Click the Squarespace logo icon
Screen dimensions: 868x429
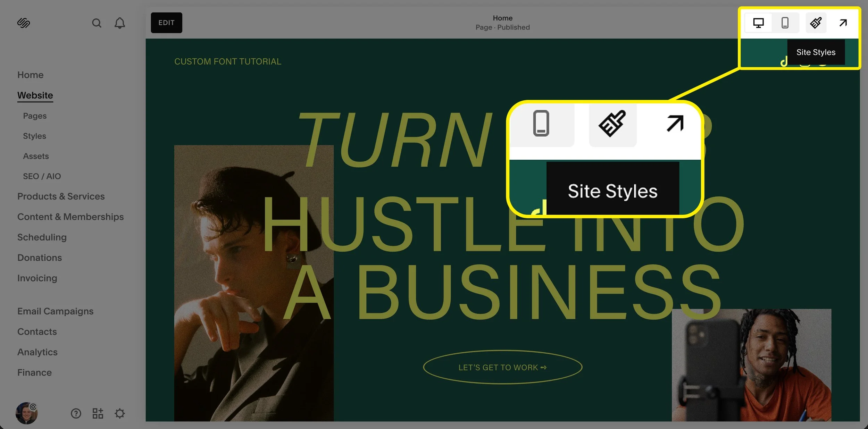24,23
